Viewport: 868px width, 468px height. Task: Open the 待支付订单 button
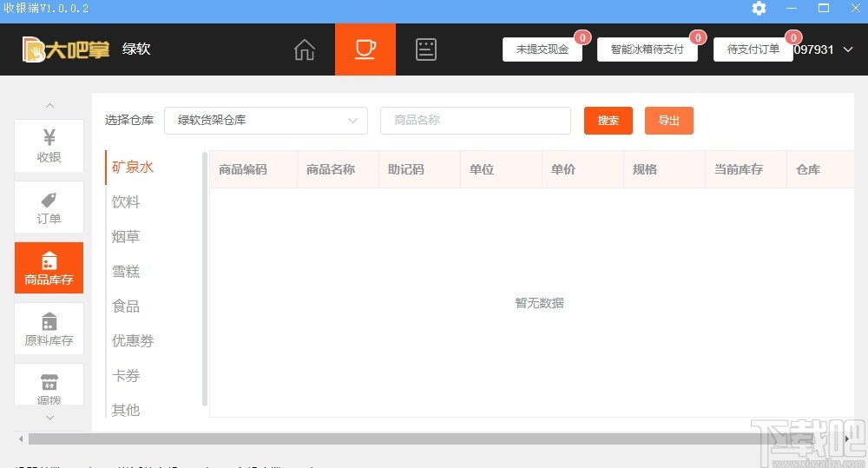[x=753, y=49]
